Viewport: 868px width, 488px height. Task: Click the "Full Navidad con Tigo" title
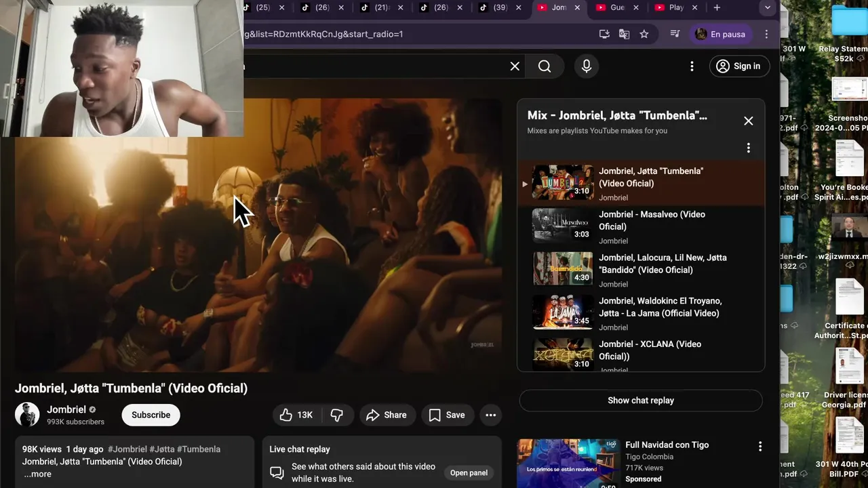click(667, 445)
